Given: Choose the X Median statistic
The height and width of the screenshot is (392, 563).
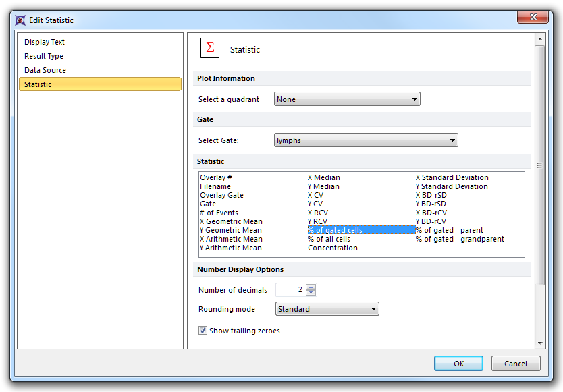Looking at the screenshot, I should pyautogui.click(x=323, y=177).
